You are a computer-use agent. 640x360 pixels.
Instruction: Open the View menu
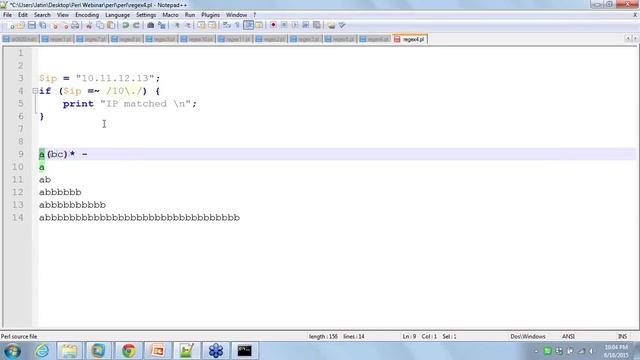coord(62,15)
